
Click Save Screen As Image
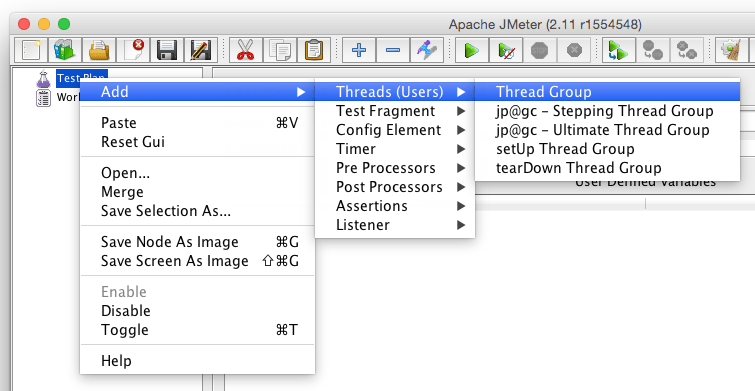[197, 261]
